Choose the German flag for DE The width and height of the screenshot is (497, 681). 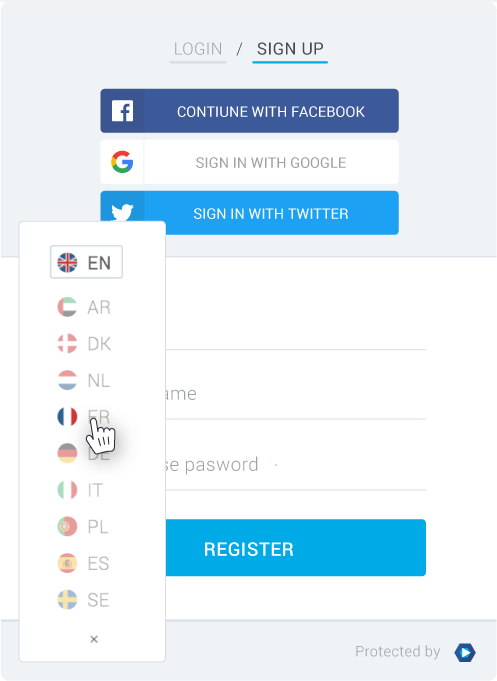[67, 453]
